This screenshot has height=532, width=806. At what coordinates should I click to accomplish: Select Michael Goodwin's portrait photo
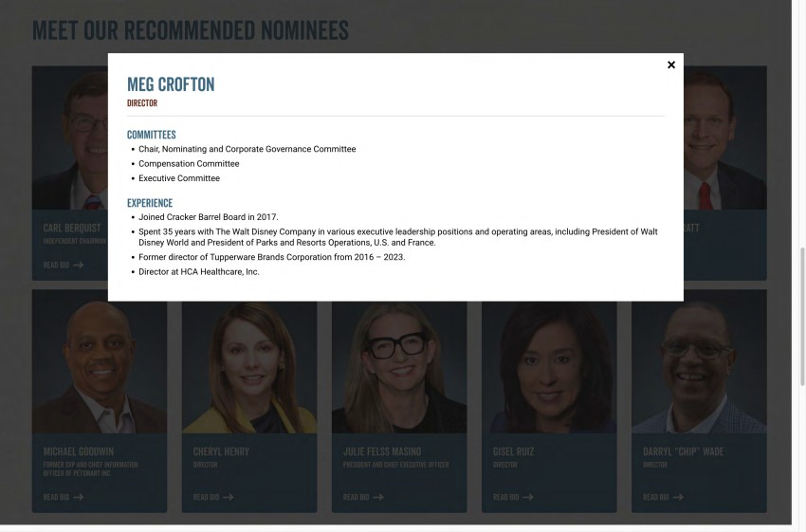(100, 367)
